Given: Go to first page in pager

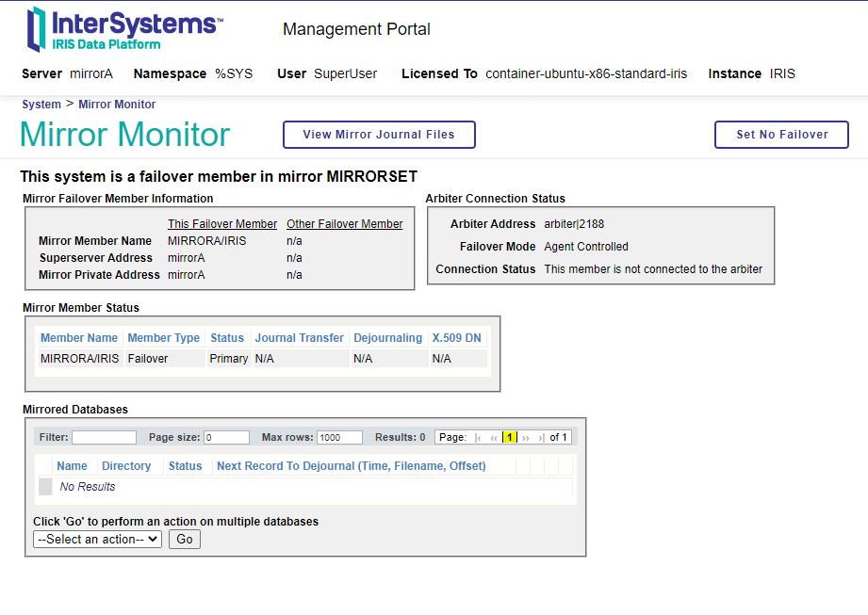Looking at the screenshot, I should point(479,438).
